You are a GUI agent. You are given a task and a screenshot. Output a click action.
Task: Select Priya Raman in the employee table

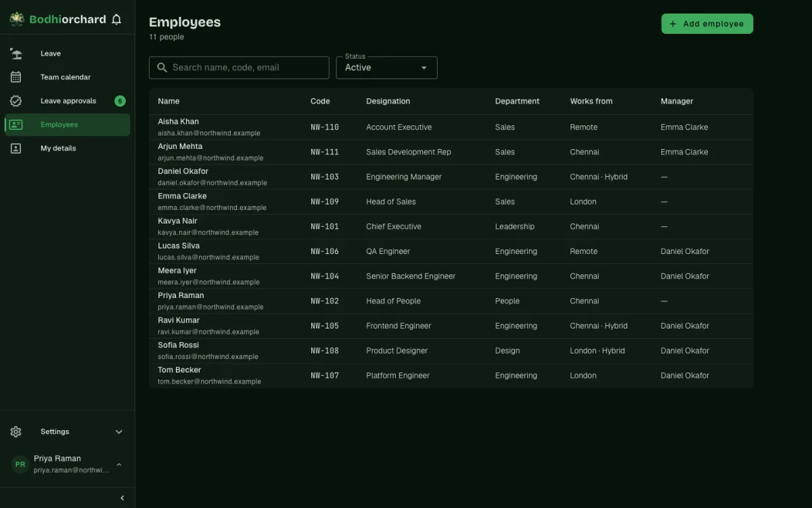(x=181, y=295)
